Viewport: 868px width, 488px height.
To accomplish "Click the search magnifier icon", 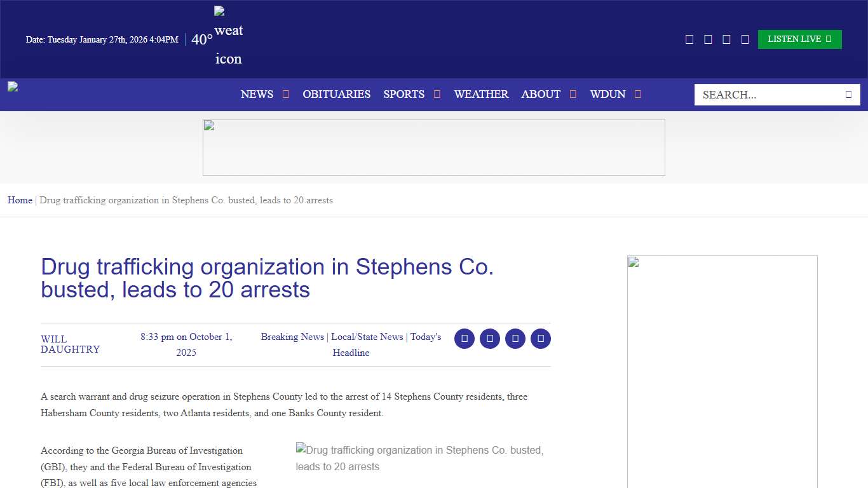I will [x=848, y=94].
